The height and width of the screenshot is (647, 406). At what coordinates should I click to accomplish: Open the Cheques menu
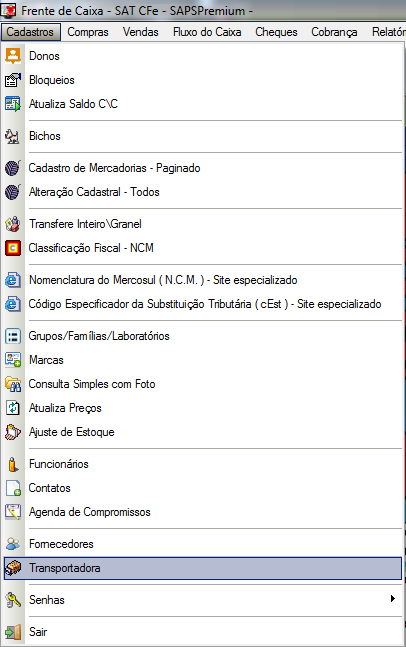point(276,32)
